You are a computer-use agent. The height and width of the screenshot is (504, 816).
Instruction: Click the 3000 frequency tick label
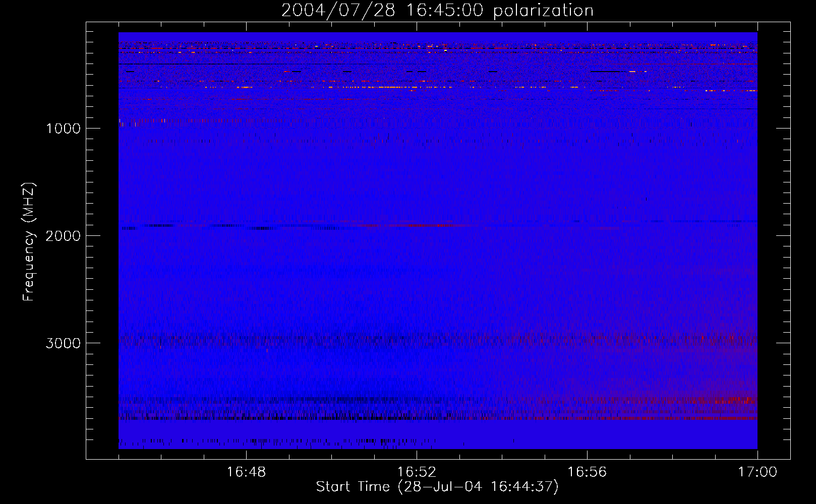[63, 343]
